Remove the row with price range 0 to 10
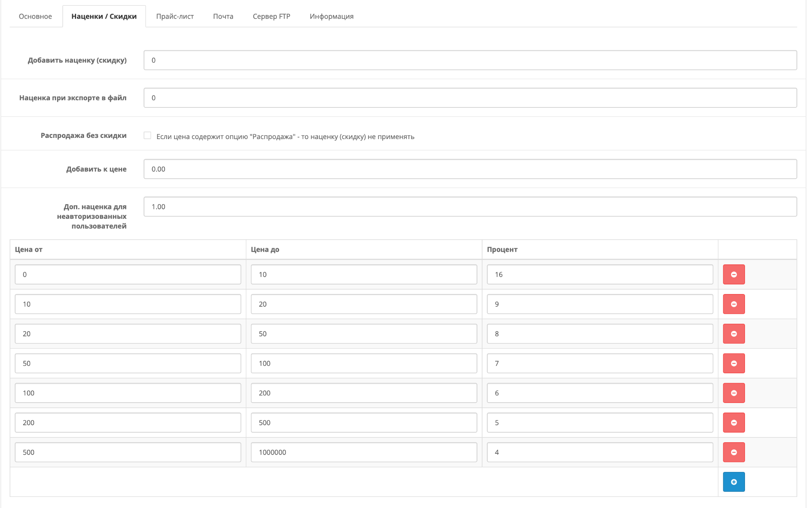This screenshot has height=508, width=812. coord(733,274)
